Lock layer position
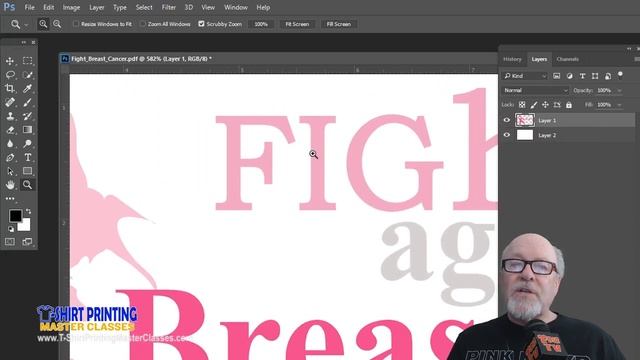This screenshot has width=640, height=360. click(x=545, y=105)
